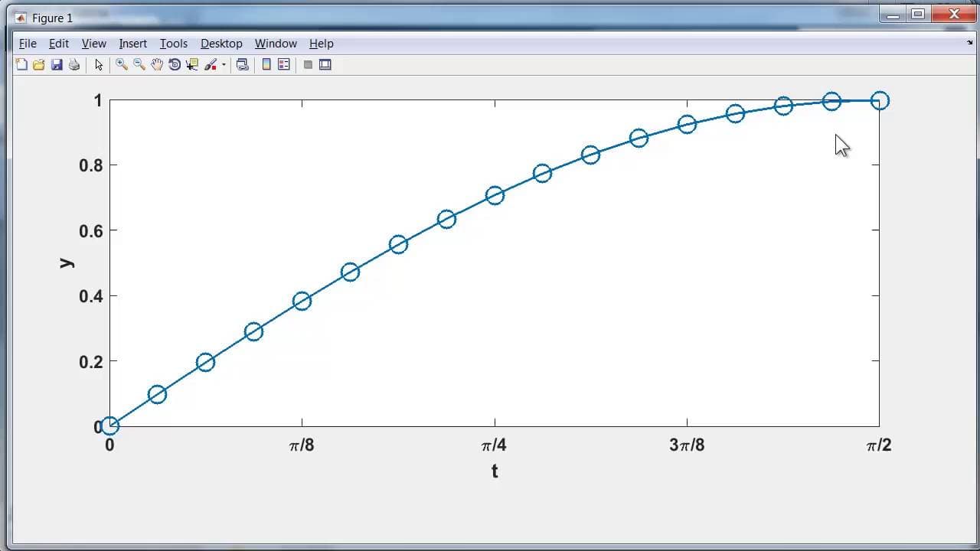Open the Insert menu

(133, 44)
